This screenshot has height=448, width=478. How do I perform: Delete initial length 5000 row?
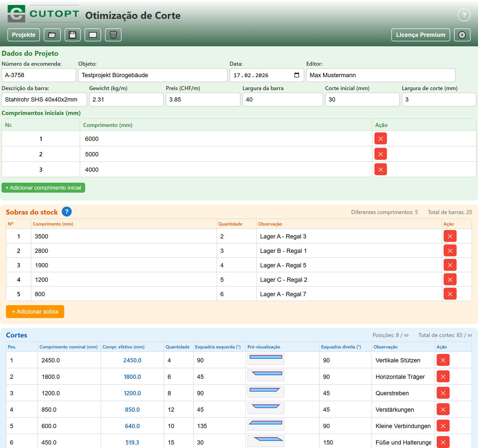point(380,154)
